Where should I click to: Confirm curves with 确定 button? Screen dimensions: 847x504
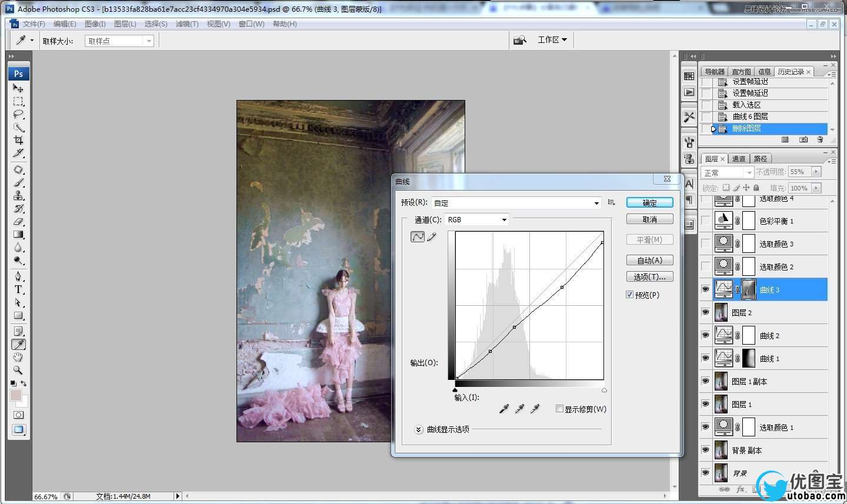click(x=650, y=202)
